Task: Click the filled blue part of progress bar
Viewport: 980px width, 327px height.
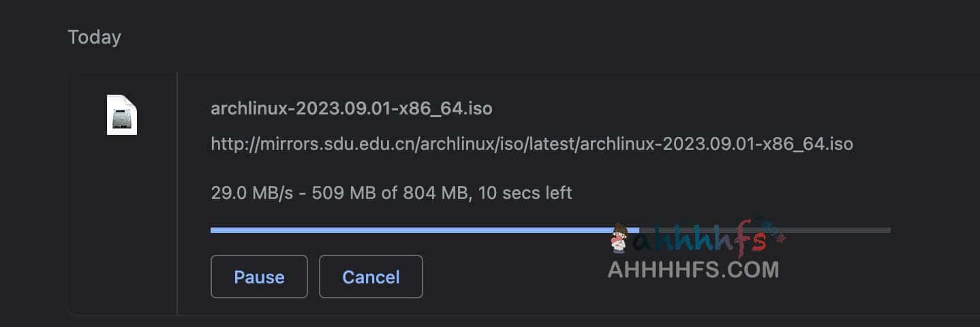Action: 409,230
